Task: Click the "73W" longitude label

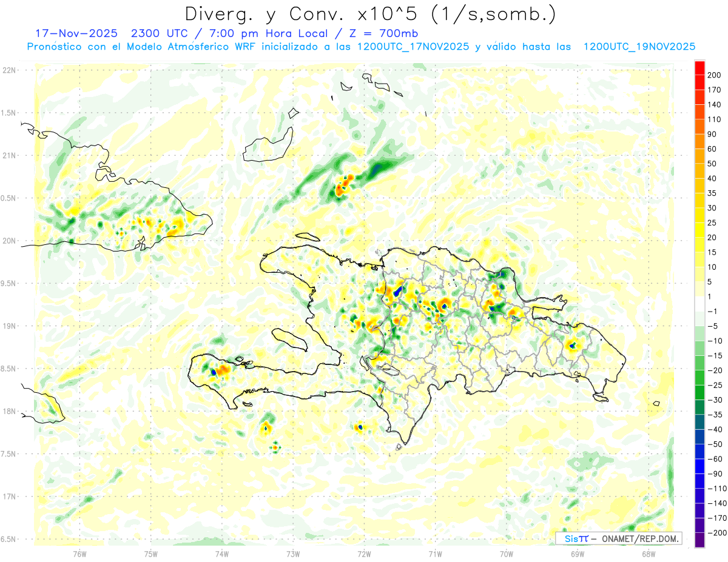Action: 293,553
